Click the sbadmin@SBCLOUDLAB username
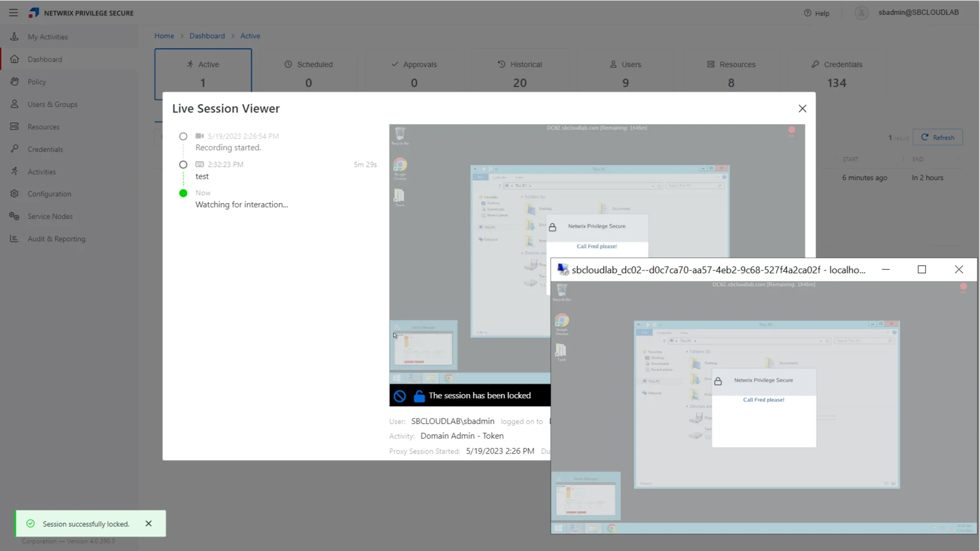 pyautogui.click(x=918, y=12)
